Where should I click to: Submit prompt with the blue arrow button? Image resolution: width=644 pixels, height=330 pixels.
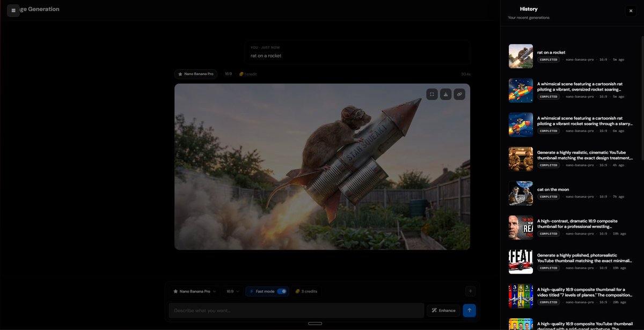469,310
